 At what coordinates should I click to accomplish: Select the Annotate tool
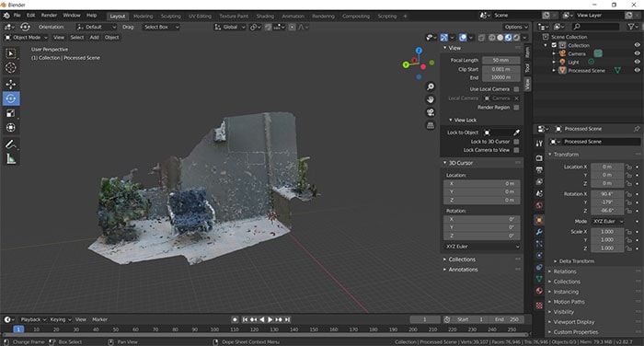(x=11, y=144)
